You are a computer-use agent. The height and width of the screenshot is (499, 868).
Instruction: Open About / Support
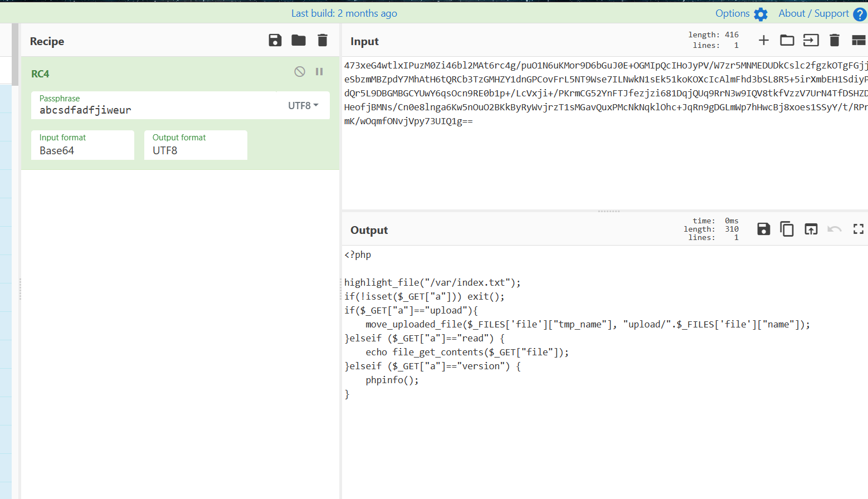pos(822,13)
